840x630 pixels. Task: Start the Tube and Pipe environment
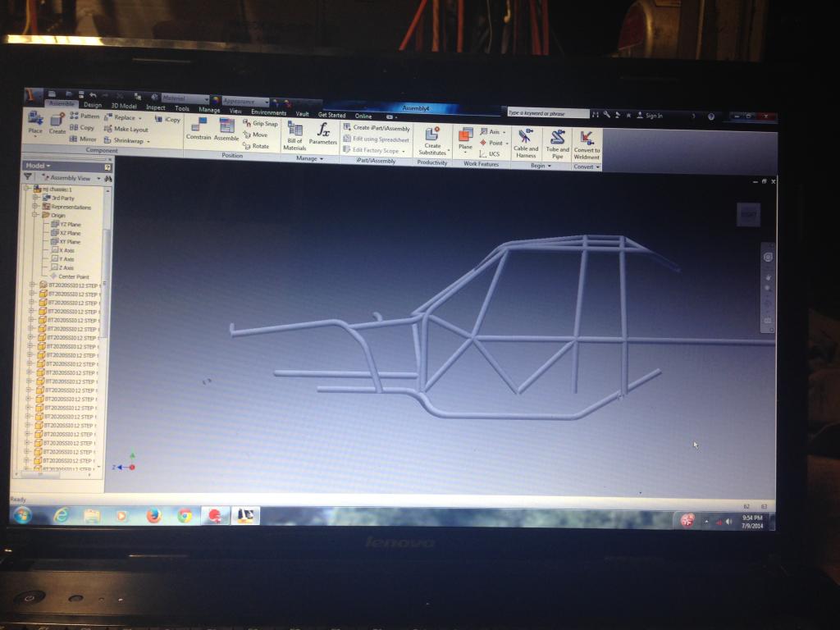click(558, 144)
